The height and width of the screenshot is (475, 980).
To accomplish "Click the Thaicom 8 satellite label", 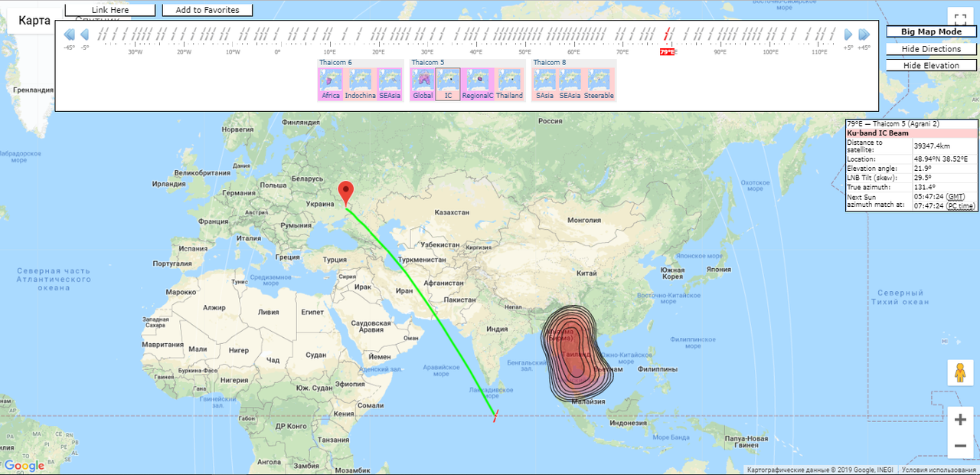I will (x=550, y=62).
